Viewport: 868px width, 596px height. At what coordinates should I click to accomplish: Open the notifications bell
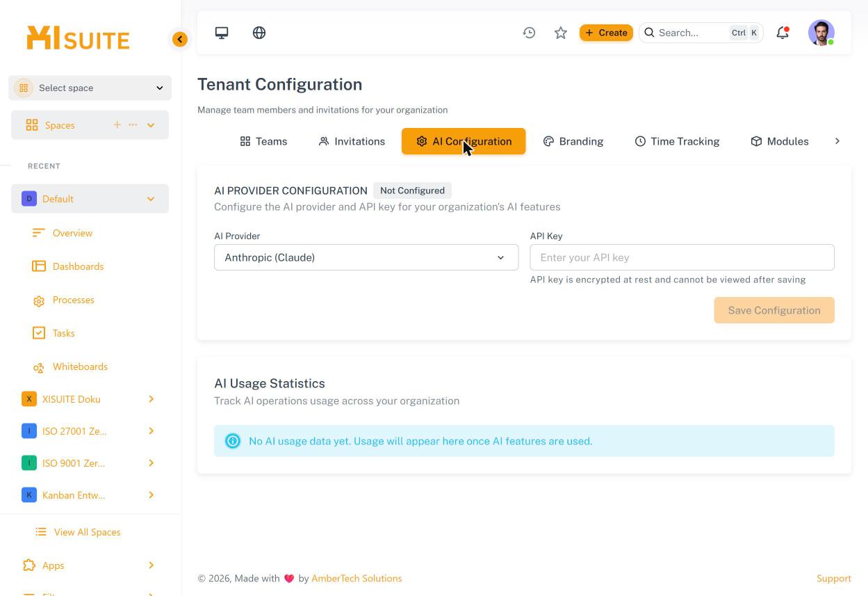click(783, 33)
